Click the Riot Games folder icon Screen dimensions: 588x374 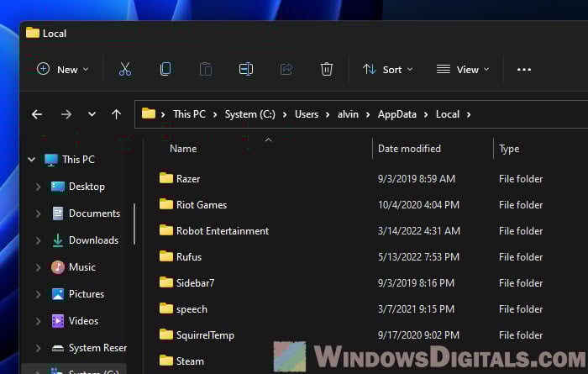pos(166,204)
